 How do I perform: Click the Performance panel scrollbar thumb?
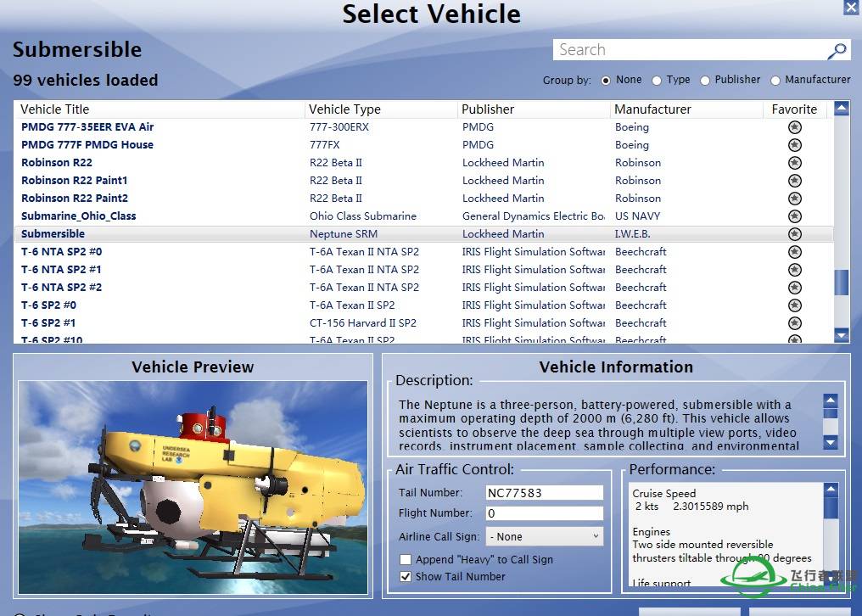point(831,508)
